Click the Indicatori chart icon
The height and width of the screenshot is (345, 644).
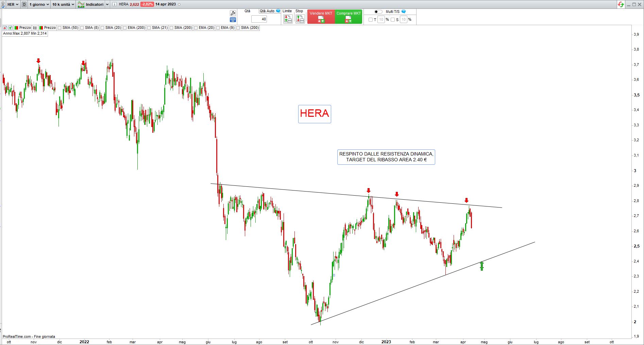pos(81,4)
